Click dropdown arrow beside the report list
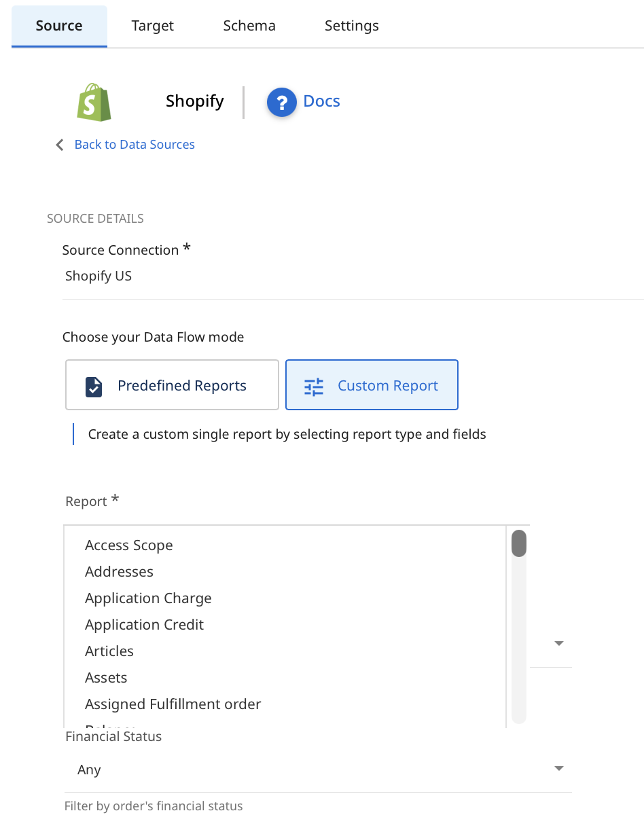 click(559, 643)
